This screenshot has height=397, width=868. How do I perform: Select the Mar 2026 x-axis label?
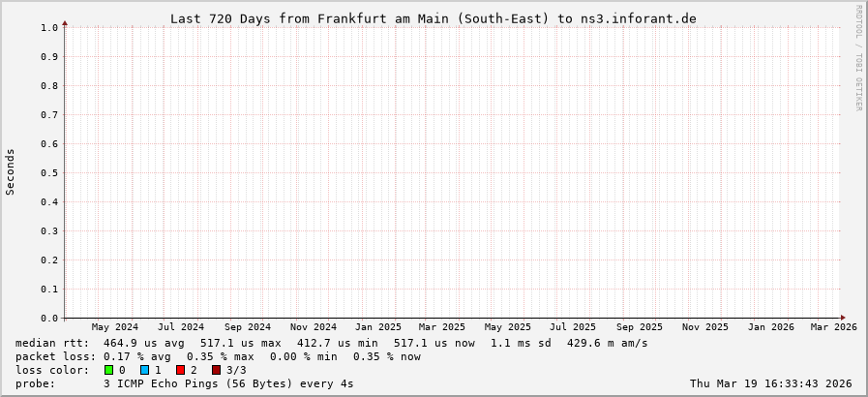coord(833,327)
